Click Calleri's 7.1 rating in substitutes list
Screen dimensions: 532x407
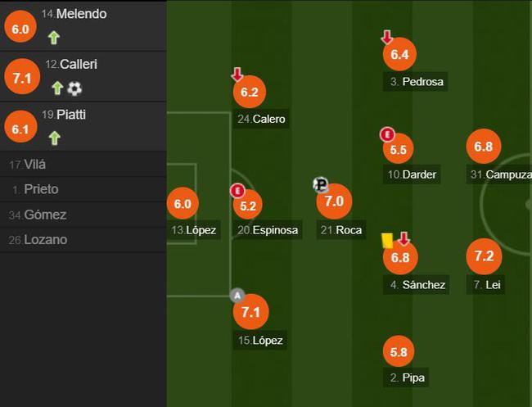pos(22,78)
